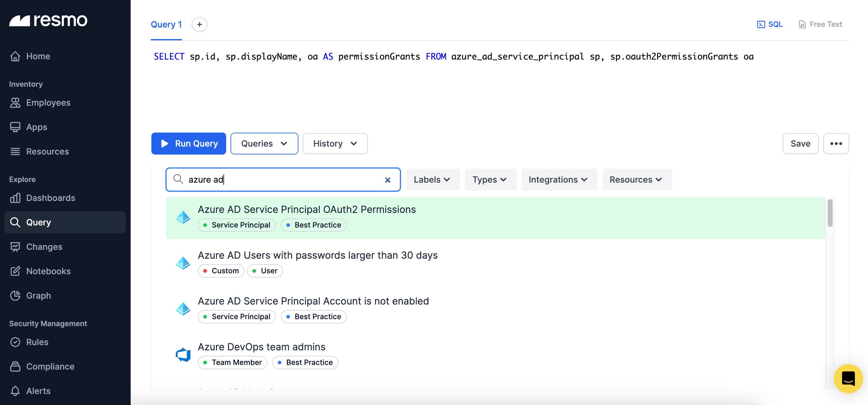This screenshot has height=405, width=868.
Task: Expand the Labels filter dropdown
Action: pos(433,179)
